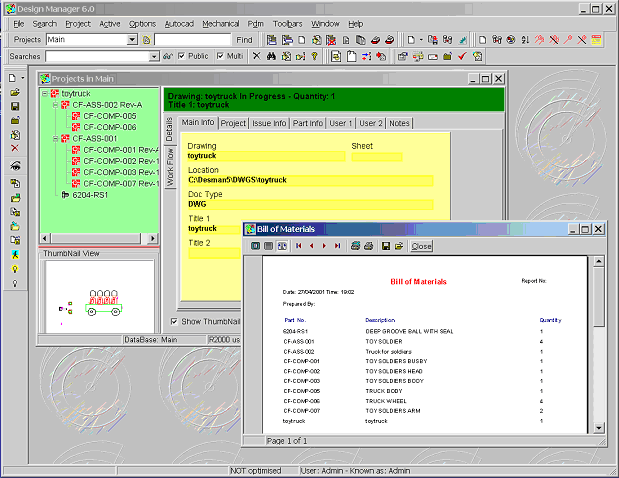This screenshot has height=478, width=619.
Task: Go to first page in Bill of Materials
Action: click(298, 246)
